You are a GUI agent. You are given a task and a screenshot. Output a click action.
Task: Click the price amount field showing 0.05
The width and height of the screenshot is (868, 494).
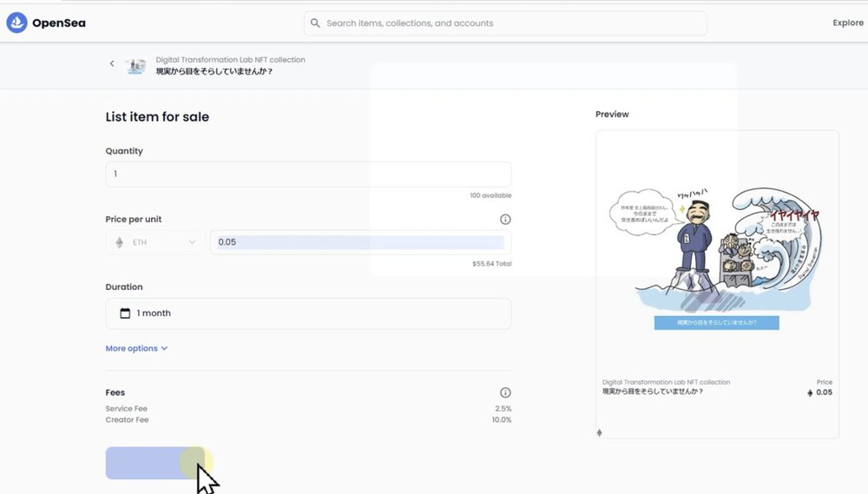360,242
